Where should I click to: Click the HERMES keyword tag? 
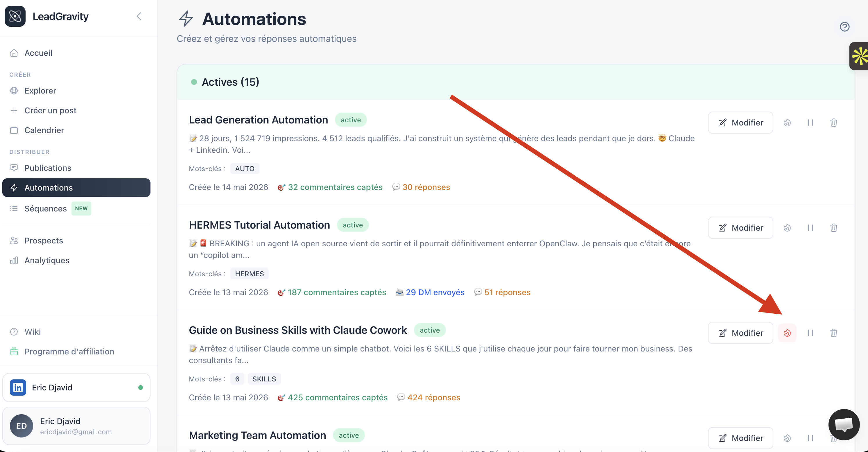click(x=249, y=274)
